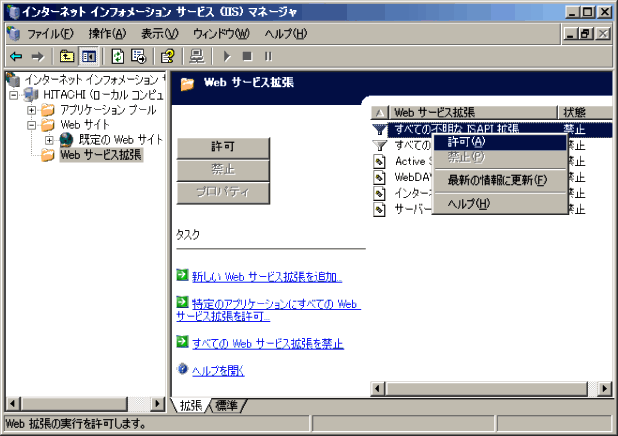Click the list pane horizontal scrollbar thumb
Image resolution: width=618 pixels, height=436 pixels.
(486, 389)
